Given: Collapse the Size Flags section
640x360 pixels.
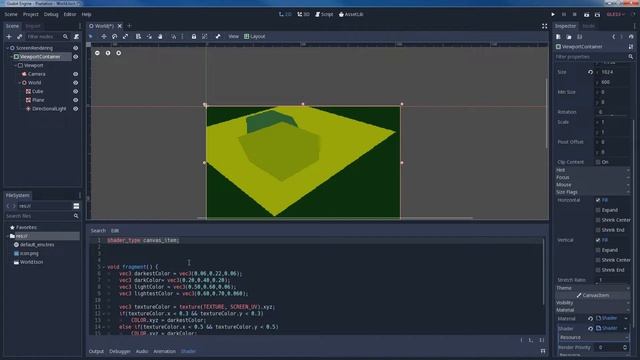Looking at the screenshot, I should tap(592, 192).
